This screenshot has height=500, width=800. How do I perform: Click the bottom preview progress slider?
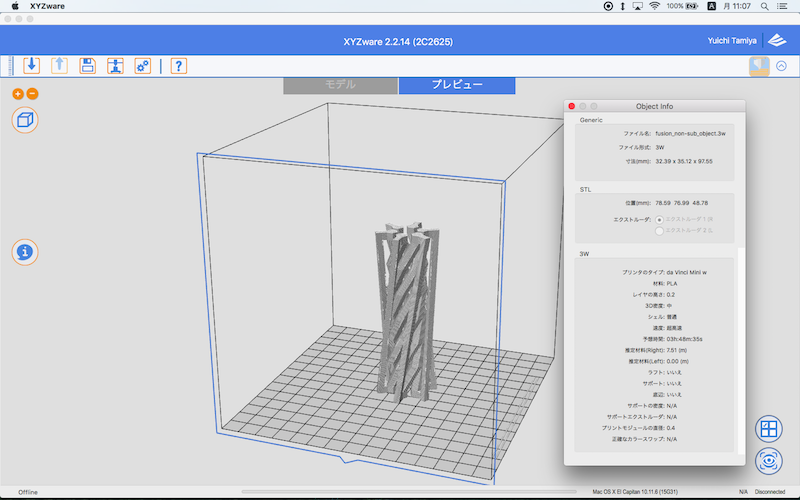point(409,492)
